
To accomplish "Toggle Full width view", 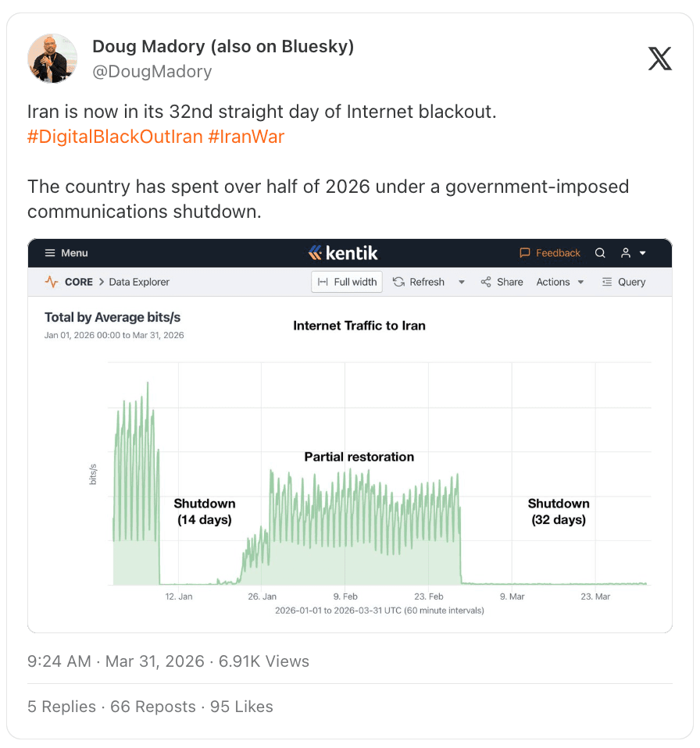I will pyautogui.click(x=347, y=282).
